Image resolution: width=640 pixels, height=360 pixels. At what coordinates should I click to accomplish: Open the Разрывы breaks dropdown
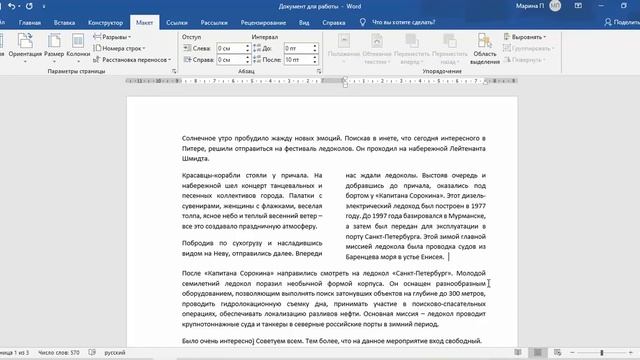click(112, 37)
